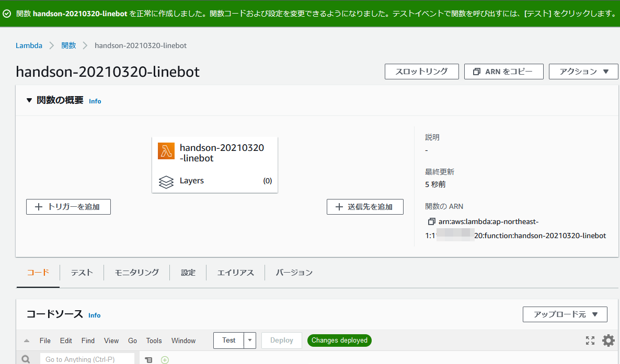Click the 関数 breadcrumb link
The width and height of the screenshot is (620, 364).
point(68,45)
